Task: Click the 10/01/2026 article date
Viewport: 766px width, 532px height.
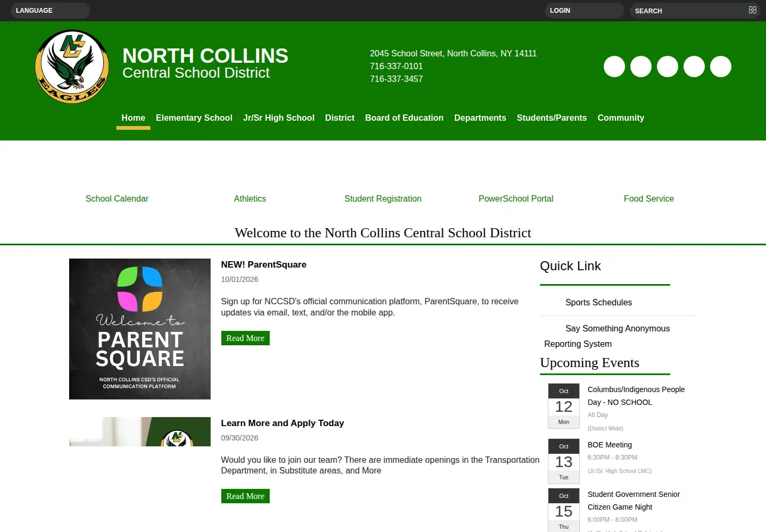Action: point(240,280)
